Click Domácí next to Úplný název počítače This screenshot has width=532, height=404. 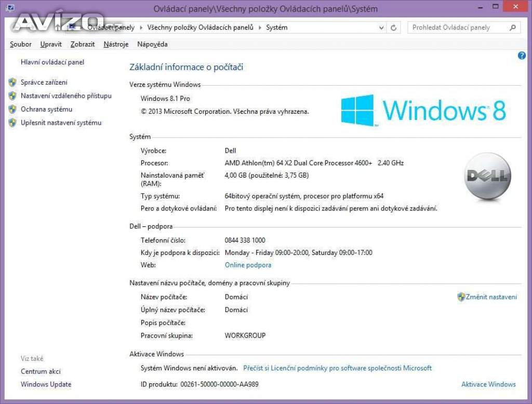click(236, 309)
